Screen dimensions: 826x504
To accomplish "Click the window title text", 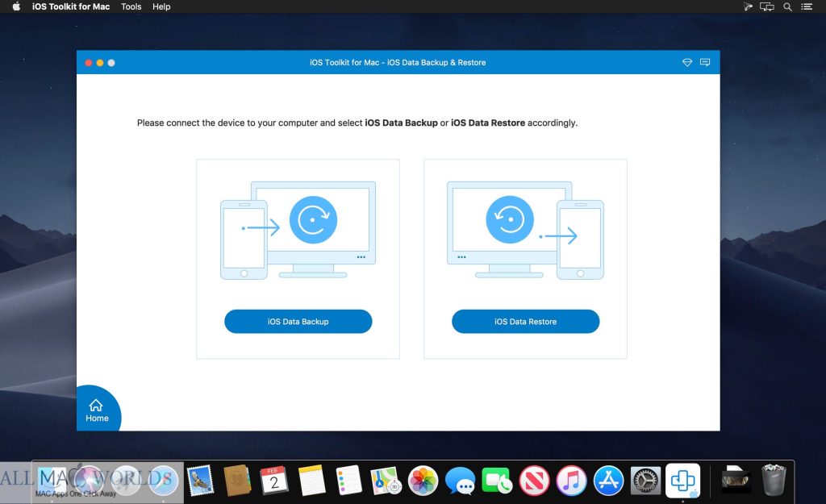I will tap(398, 62).
